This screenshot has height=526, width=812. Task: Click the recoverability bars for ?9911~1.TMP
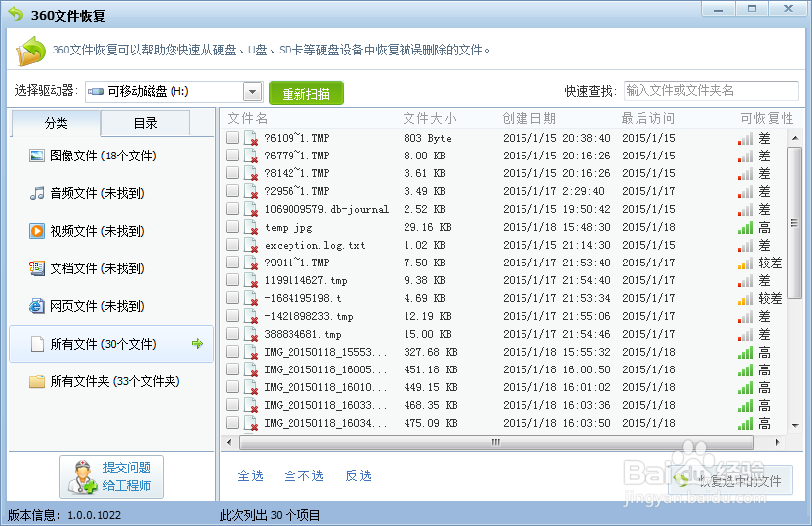746,263
